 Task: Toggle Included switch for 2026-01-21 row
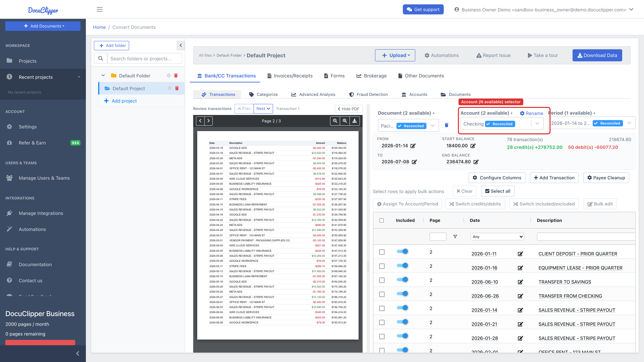click(402, 322)
